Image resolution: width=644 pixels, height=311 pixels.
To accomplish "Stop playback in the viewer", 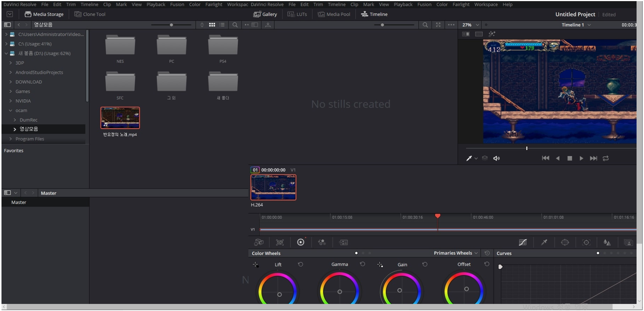I will click(x=570, y=158).
